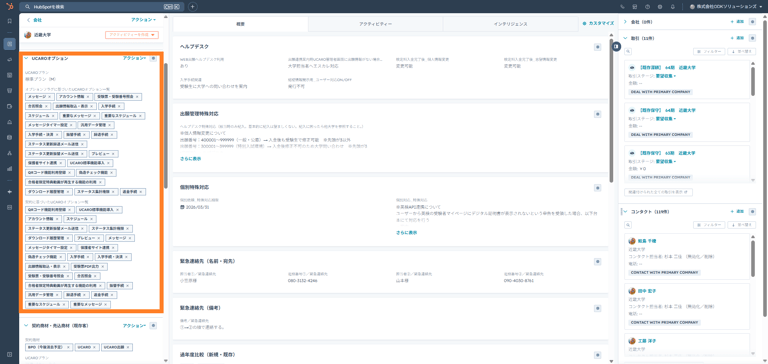This screenshot has height=364, width=768.
Task: Remove the UCARO出願 tag
Action: (128, 347)
